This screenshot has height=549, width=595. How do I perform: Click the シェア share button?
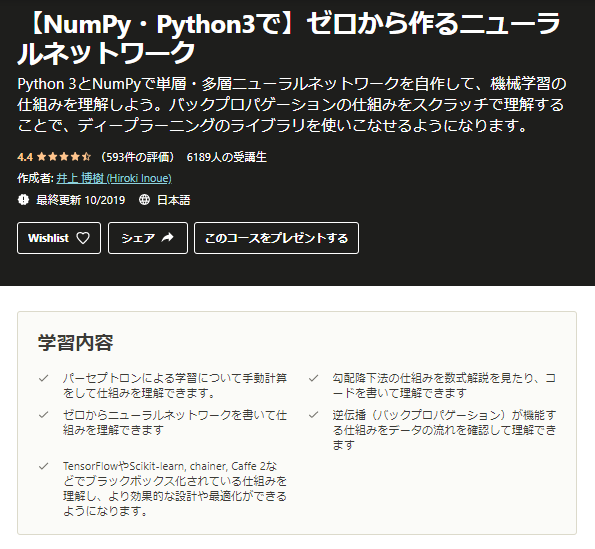click(148, 238)
